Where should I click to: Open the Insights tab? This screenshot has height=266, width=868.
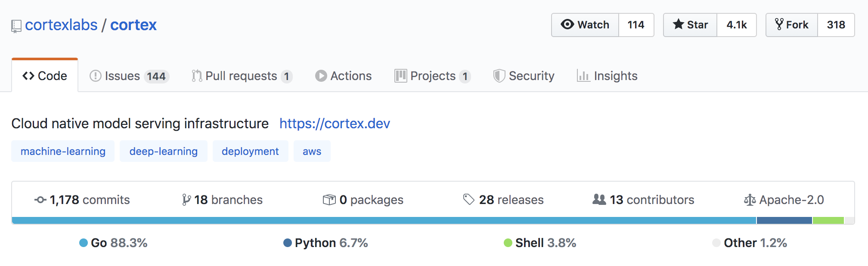607,76
